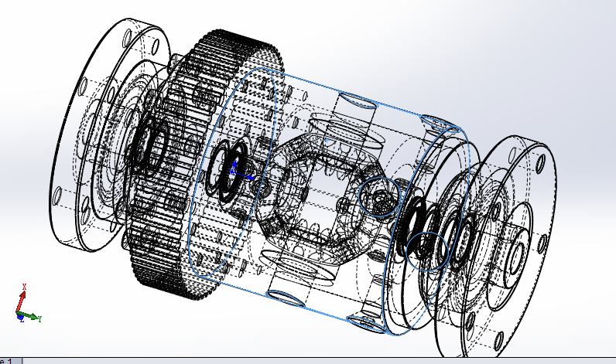
Task: Click the red X axis of orientation triad
Action: coord(22,298)
